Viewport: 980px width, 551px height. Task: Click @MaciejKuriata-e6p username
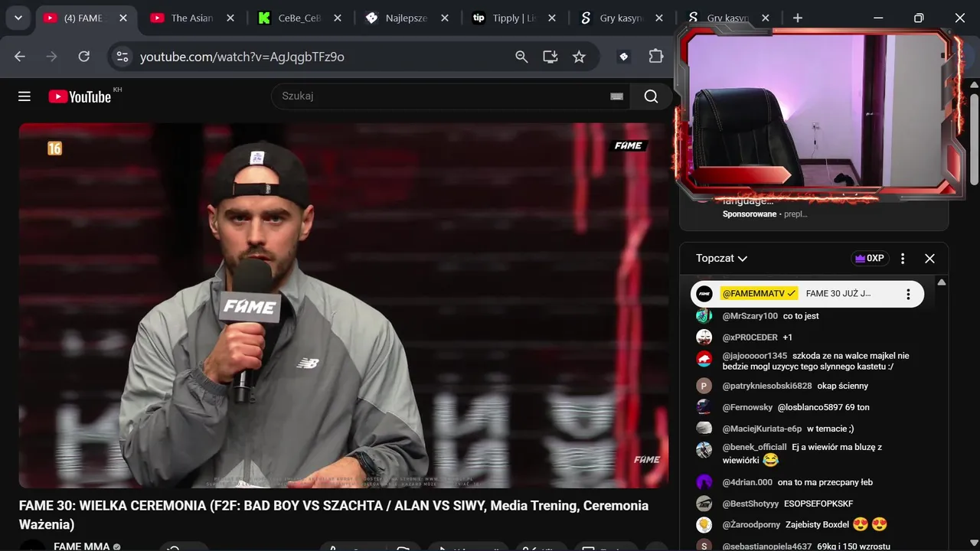pyautogui.click(x=762, y=429)
